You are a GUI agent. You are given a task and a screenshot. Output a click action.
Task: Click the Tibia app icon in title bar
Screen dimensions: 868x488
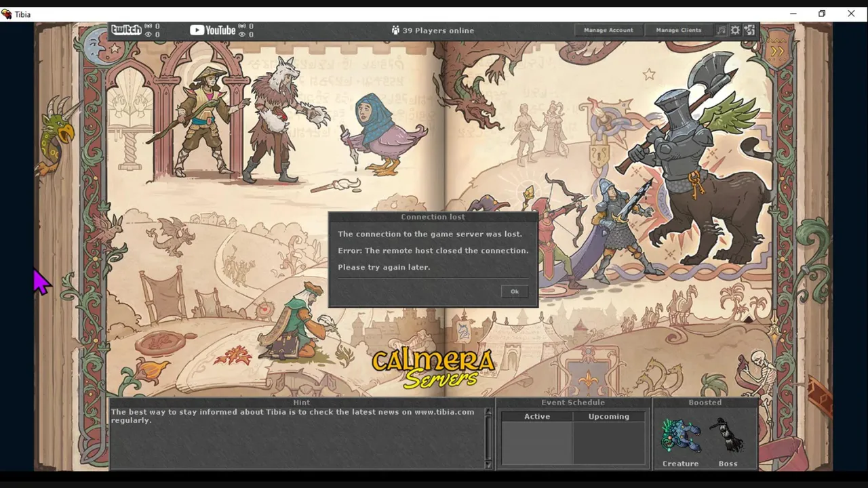[x=7, y=14]
